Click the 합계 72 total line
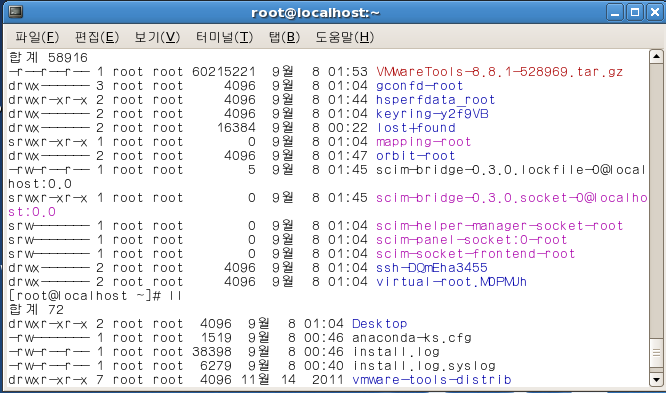 coord(36,310)
